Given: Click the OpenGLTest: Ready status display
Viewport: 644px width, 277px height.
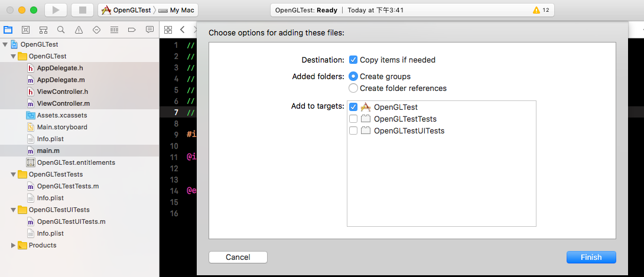Looking at the screenshot, I should (x=412, y=10).
